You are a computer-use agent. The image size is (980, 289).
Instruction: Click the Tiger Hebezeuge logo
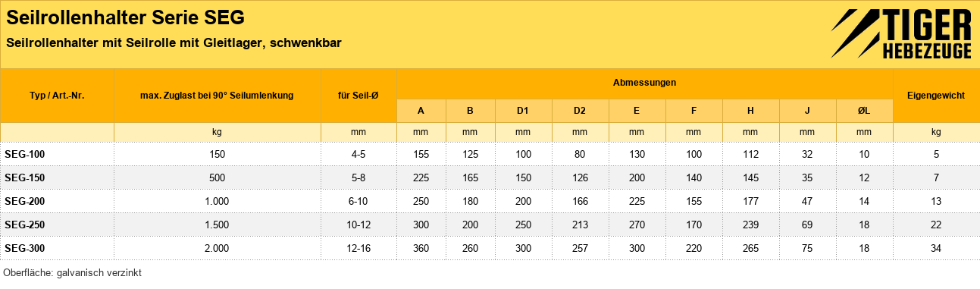coord(901,35)
